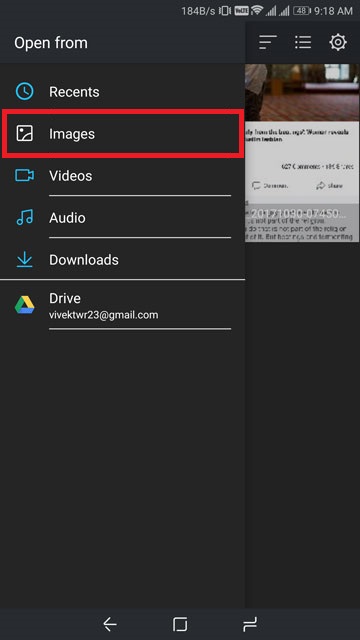Open the 20171030 screenshot thumbnail
Viewport: 360px width, 640px height.
302,153
